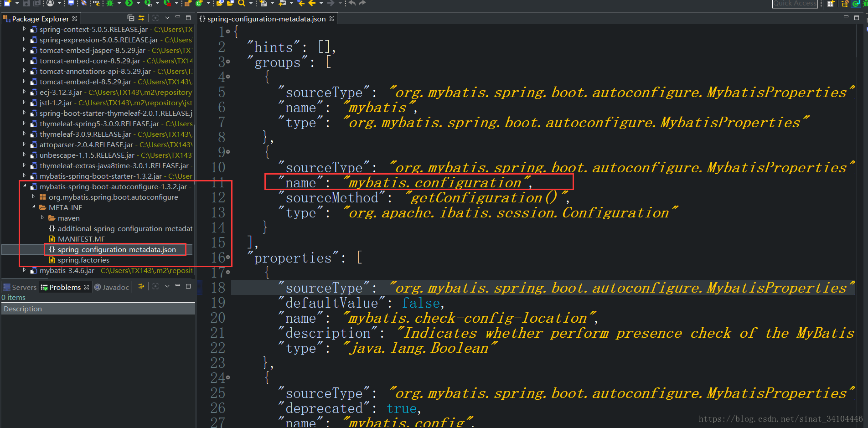Image resolution: width=868 pixels, height=428 pixels.
Task: Click Open Perspective icon near Quick Access
Action: pos(831,4)
